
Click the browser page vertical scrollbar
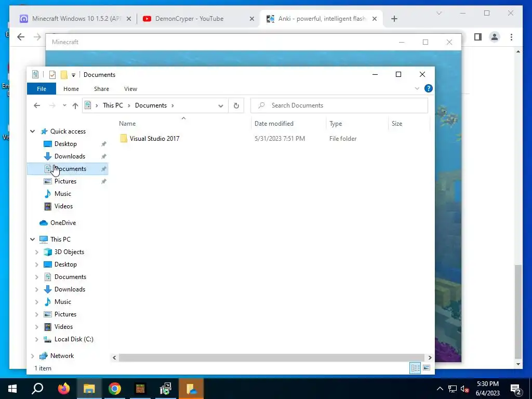[518, 312]
